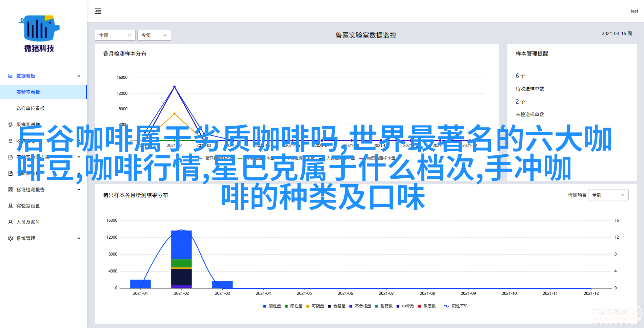Open the 采样和送样 menu item
The height and width of the screenshot is (328, 644).
tap(43, 125)
